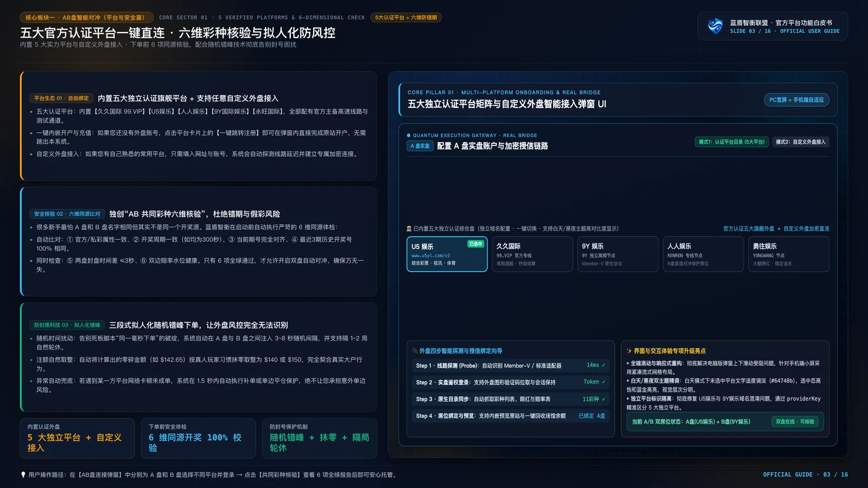Screen dimensions: 868x488
Task: Click the bullet starting 自定义外盘接入：如果您有
Action: 196,154
